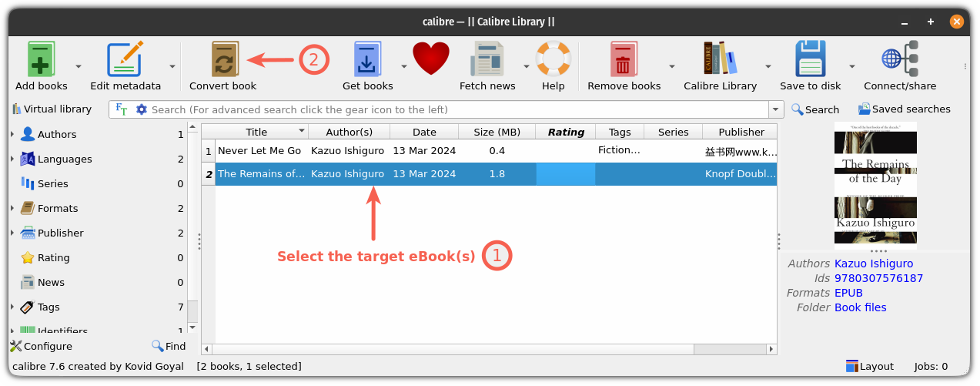This screenshot has height=386, width=980.
Task: Sort books by the Rating column header
Action: [x=566, y=132]
